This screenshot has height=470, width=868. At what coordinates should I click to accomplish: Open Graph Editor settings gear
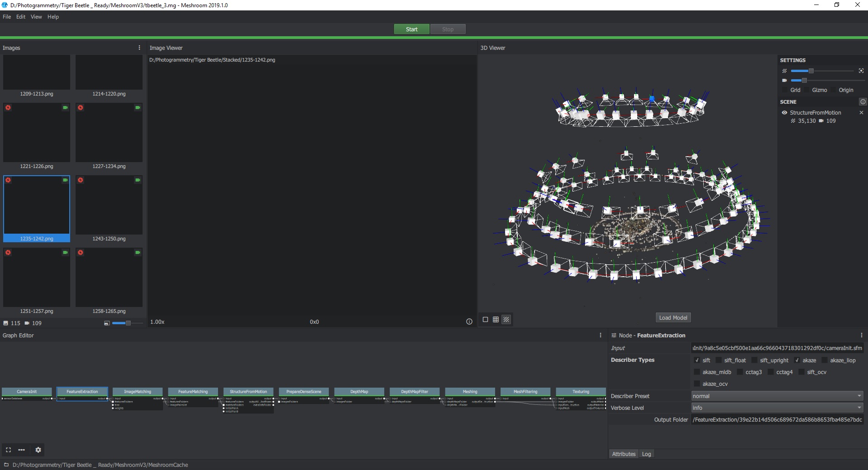38,450
